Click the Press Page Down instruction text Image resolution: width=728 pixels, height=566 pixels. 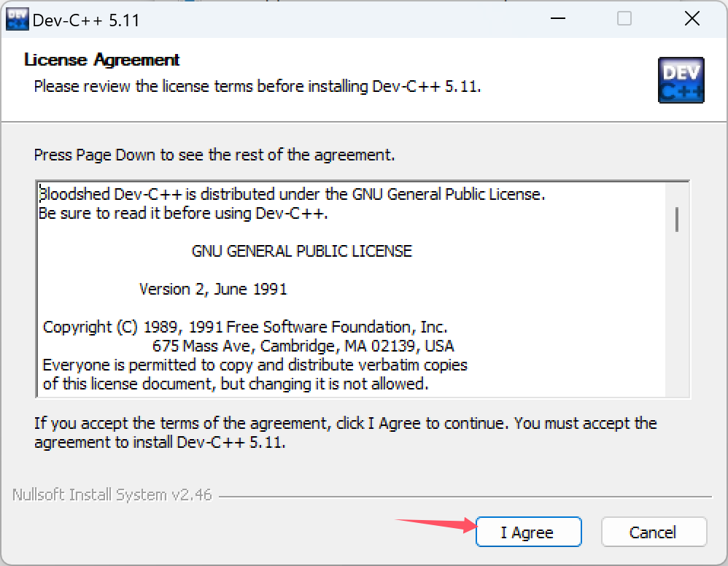tap(214, 155)
